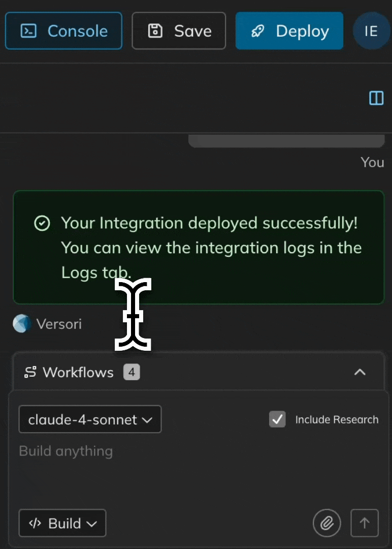Click the success checkmark icon in the deploy message
The height and width of the screenshot is (549, 392).
(42, 223)
